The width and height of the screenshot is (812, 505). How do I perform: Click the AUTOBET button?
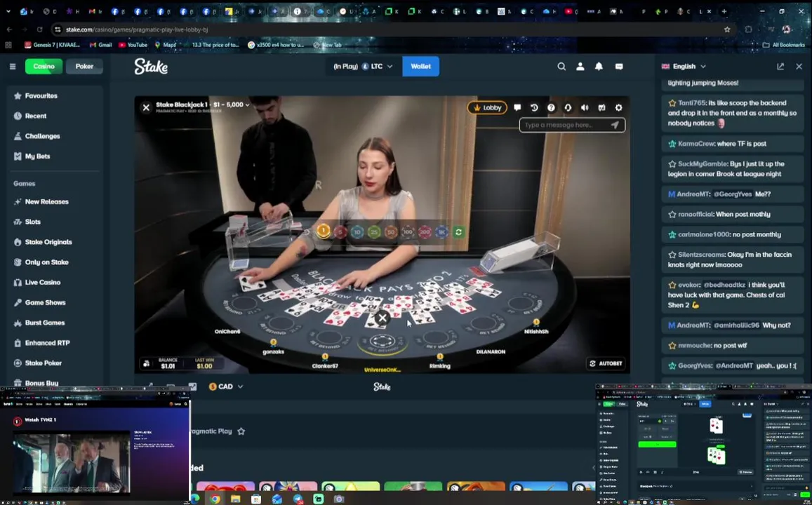pyautogui.click(x=606, y=363)
